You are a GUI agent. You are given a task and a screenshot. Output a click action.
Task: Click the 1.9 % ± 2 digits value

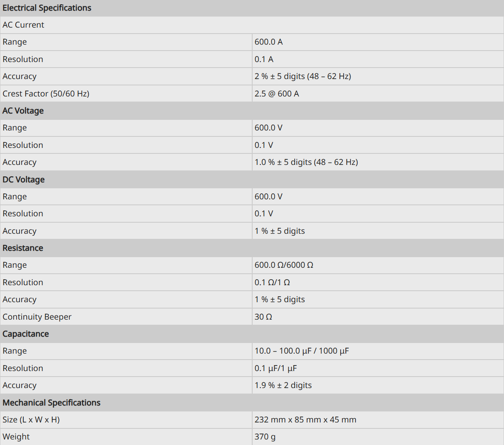tap(283, 385)
